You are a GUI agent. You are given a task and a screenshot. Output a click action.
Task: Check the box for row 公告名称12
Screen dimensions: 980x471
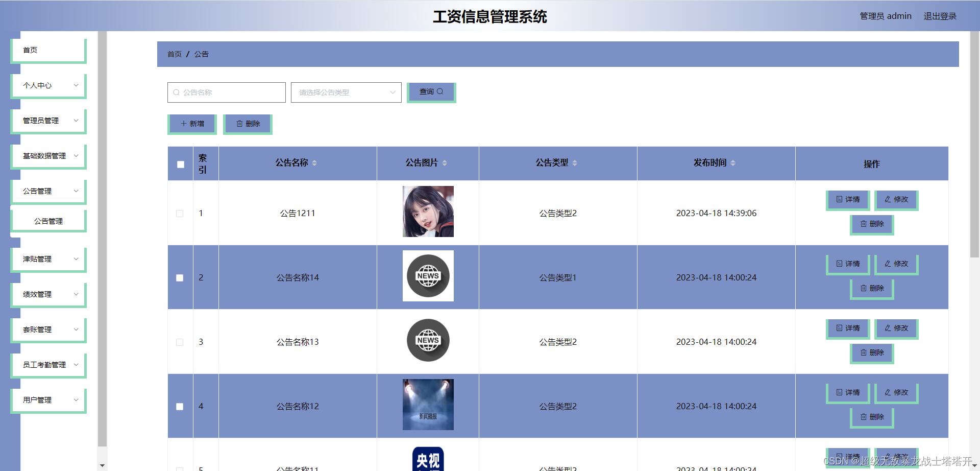(x=180, y=407)
